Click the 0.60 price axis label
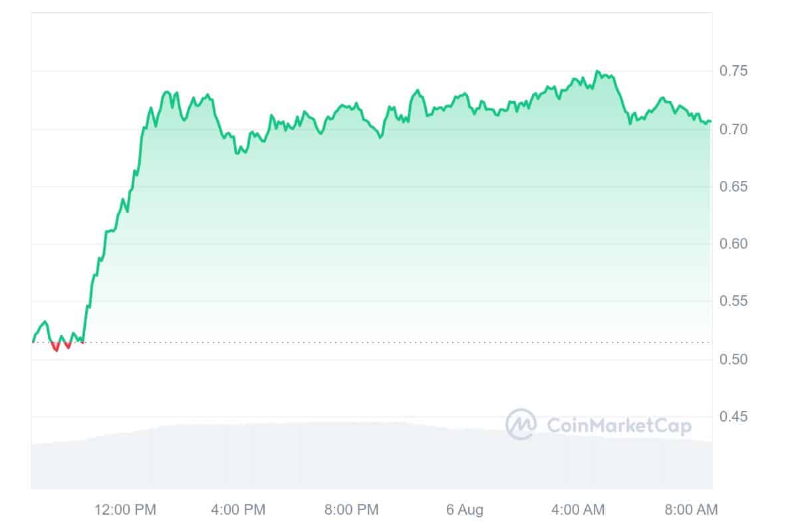798x532 pixels. click(733, 244)
